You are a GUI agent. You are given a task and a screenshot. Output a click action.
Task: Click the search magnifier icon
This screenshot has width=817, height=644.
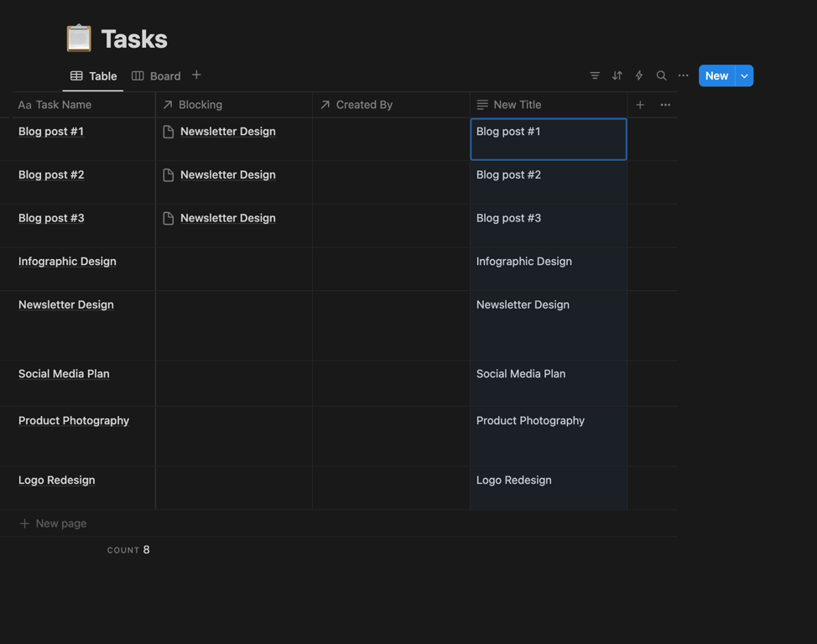click(661, 75)
